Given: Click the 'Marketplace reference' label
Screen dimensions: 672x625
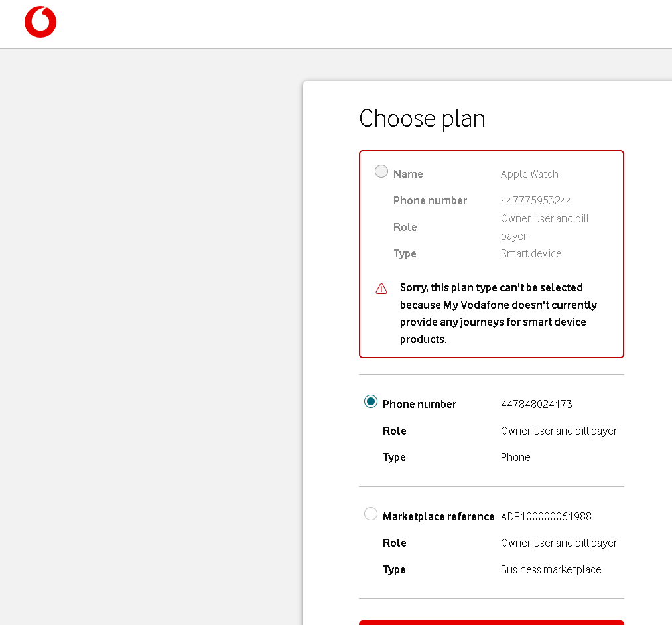Looking at the screenshot, I should pos(438,516).
